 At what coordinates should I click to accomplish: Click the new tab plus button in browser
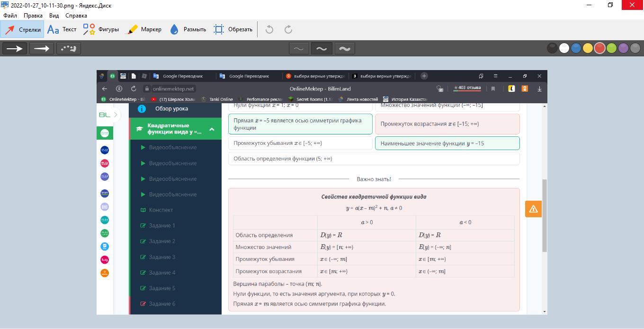pos(424,76)
